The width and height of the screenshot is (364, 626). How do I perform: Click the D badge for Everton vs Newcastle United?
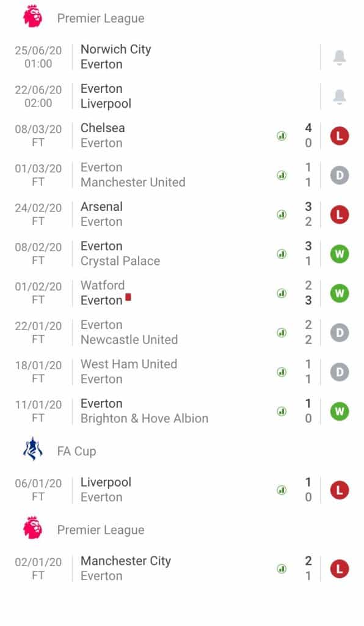340,333
